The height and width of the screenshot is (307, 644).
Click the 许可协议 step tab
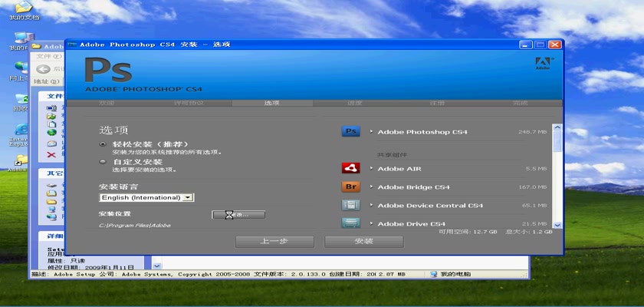(189, 103)
